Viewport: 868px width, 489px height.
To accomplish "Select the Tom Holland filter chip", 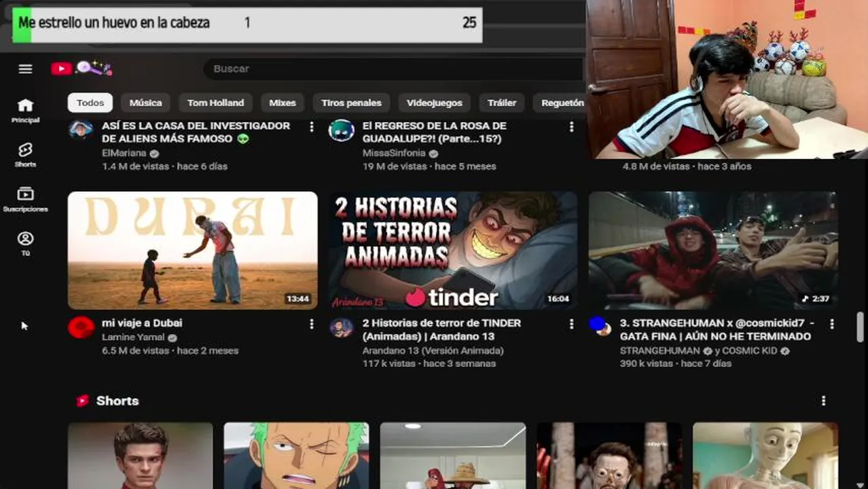I will [x=215, y=103].
